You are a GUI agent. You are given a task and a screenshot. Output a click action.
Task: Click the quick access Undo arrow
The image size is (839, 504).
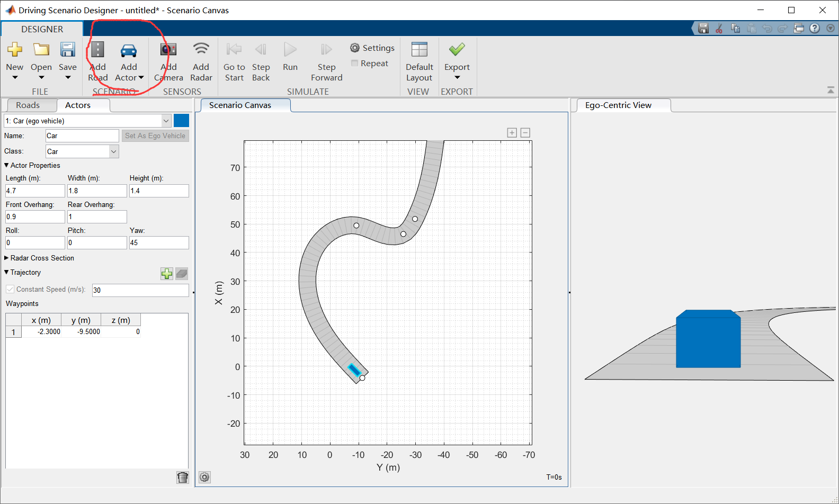tap(767, 29)
